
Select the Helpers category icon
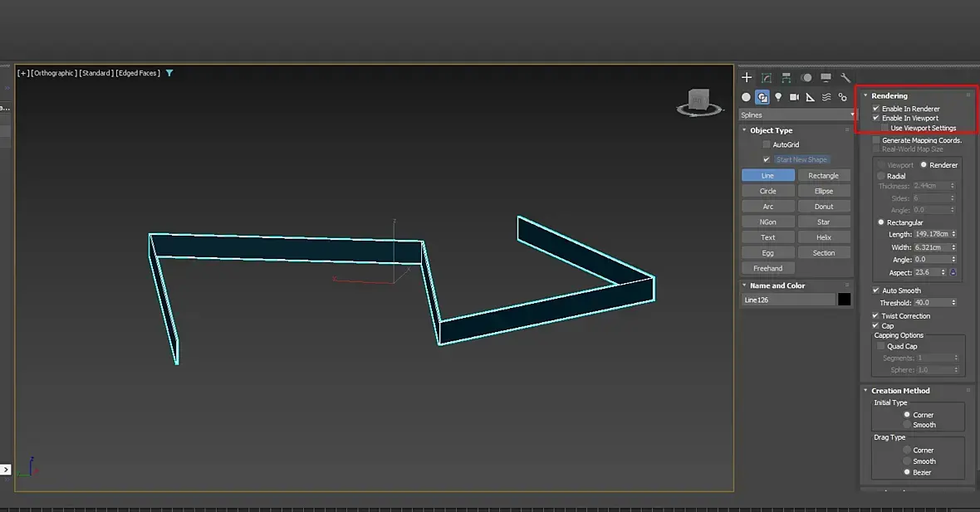tap(810, 97)
